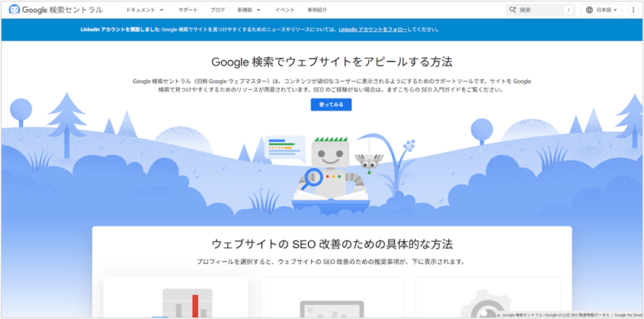Go to the ブログ page

[x=218, y=10]
